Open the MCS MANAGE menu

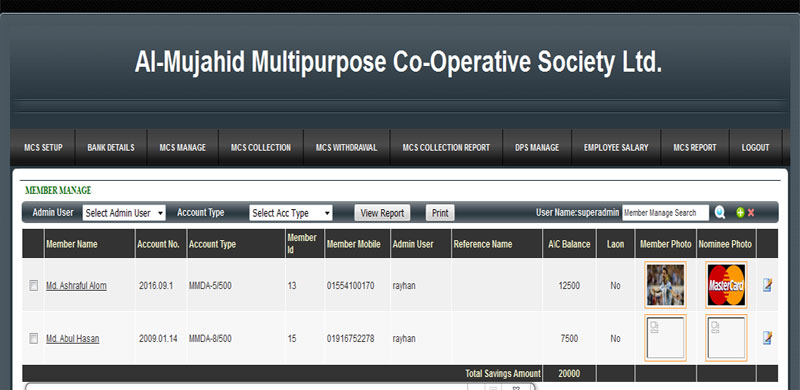coord(183,148)
